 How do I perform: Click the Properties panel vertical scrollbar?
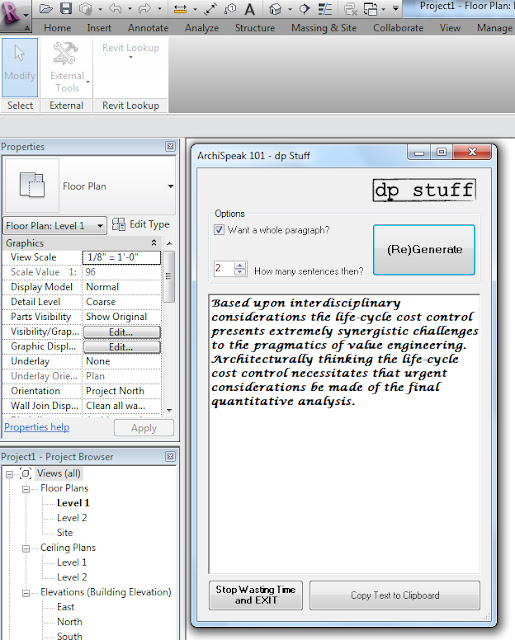pyautogui.click(x=169, y=276)
